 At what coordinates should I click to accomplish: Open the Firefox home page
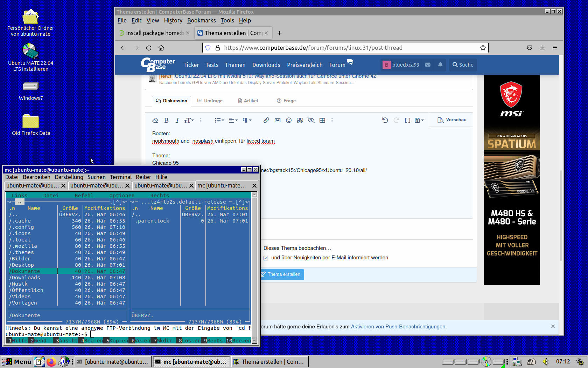coord(161,48)
